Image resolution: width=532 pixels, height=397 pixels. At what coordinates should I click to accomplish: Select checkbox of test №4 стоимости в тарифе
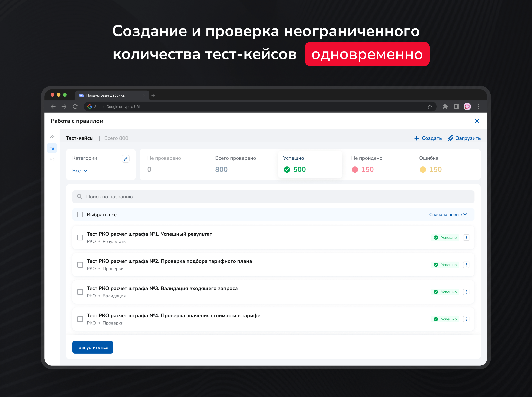pos(80,319)
